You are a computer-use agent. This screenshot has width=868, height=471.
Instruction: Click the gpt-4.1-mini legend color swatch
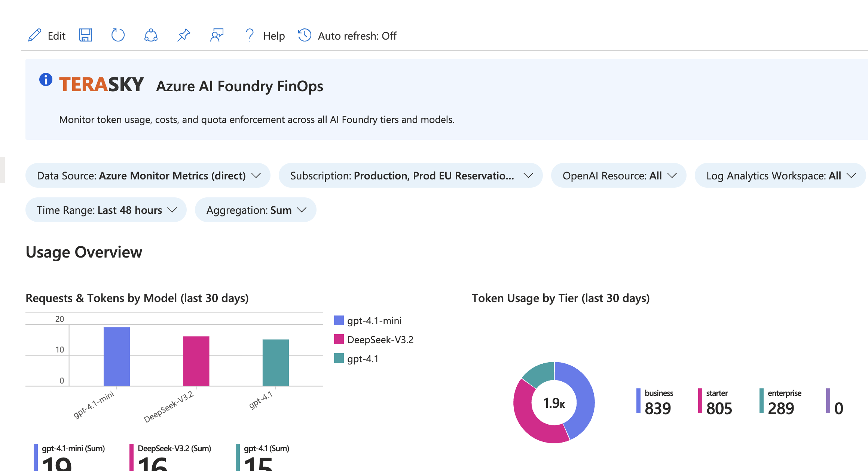pos(339,320)
